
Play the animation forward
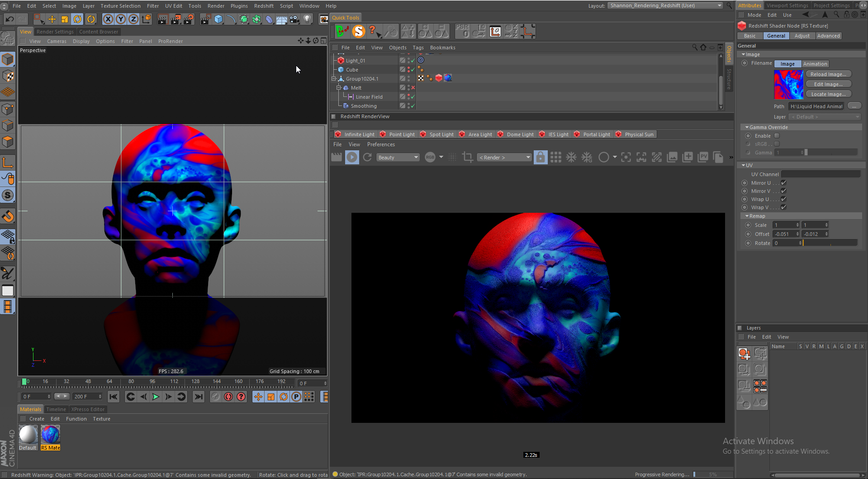[x=156, y=397]
